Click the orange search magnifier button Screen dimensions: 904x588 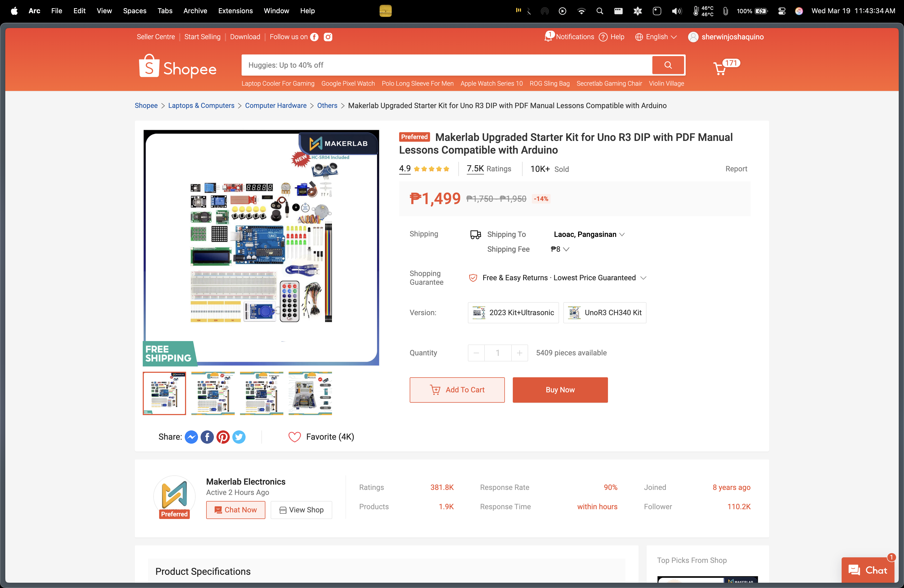(x=668, y=65)
